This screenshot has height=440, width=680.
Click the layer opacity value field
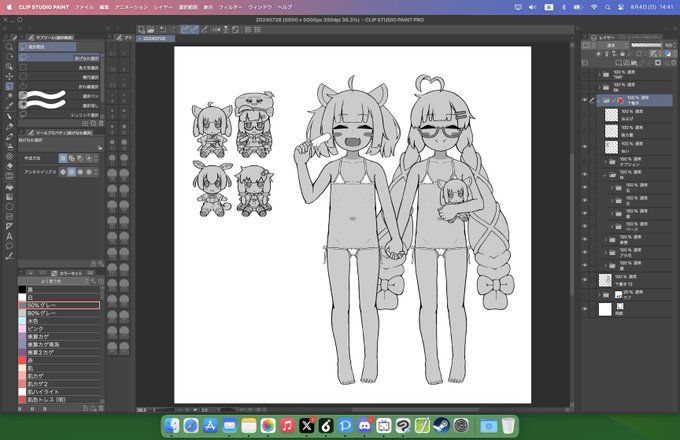(x=668, y=45)
